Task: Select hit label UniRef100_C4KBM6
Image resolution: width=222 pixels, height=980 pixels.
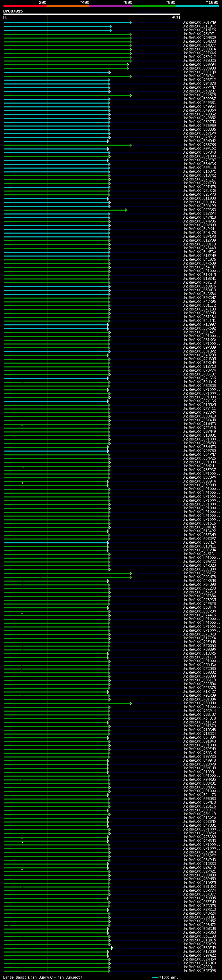Action: coord(199,581)
